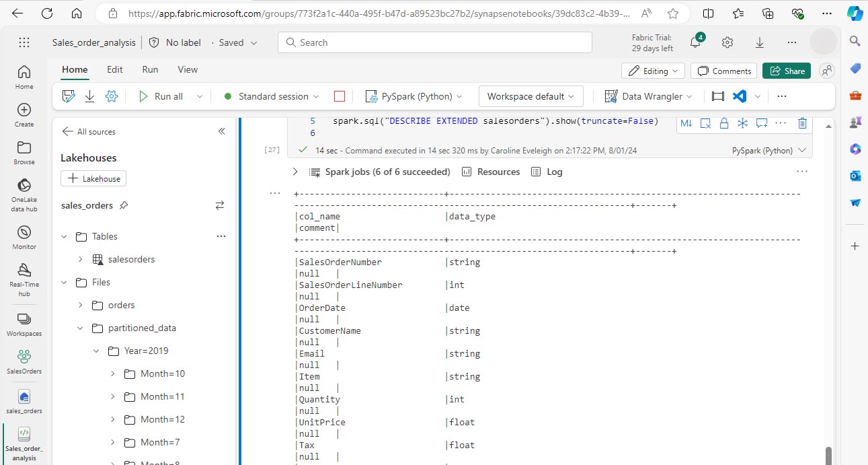The height and width of the screenshot is (465, 868).
Task: Open Tables more options ellipsis
Action: point(221,236)
